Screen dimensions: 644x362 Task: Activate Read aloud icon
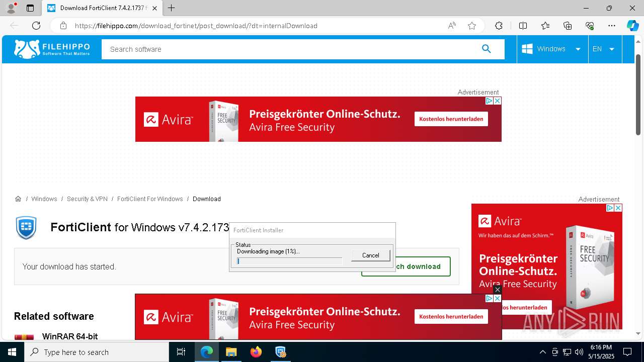click(x=452, y=26)
